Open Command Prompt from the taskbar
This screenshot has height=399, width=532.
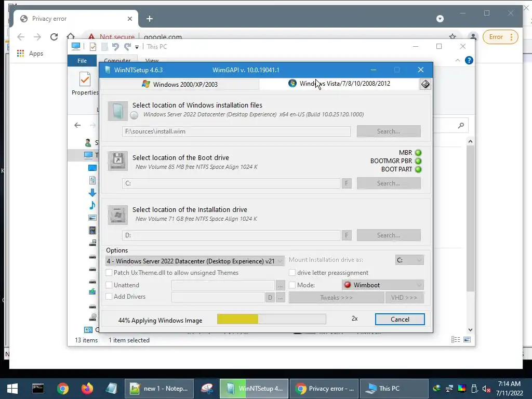(x=38, y=388)
